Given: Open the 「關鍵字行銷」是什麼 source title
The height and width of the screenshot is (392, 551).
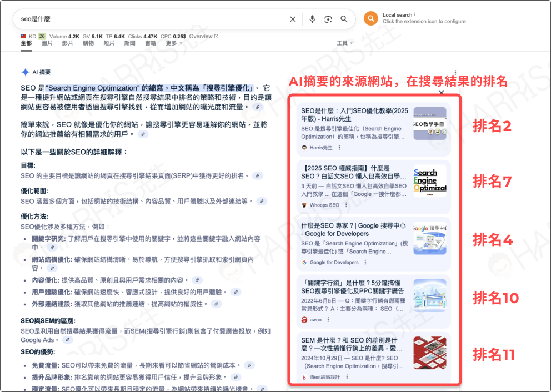Looking at the screenshot, I should click(x=353, y=287).
